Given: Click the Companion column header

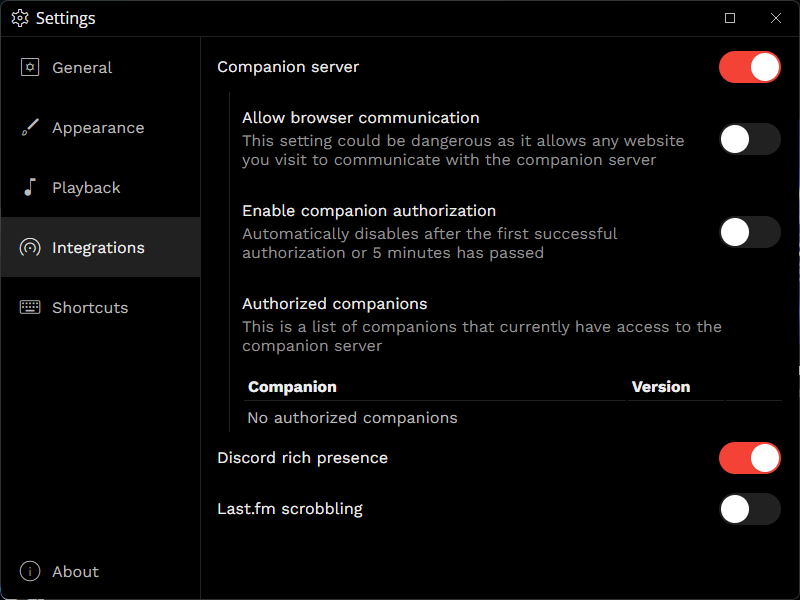Looking at the screenshot, I should pos(292,387).
